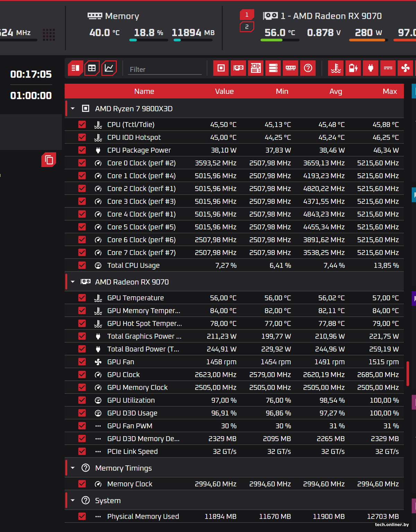Click the Filter text field
416x532 pixels.
[x=165, y=69]
